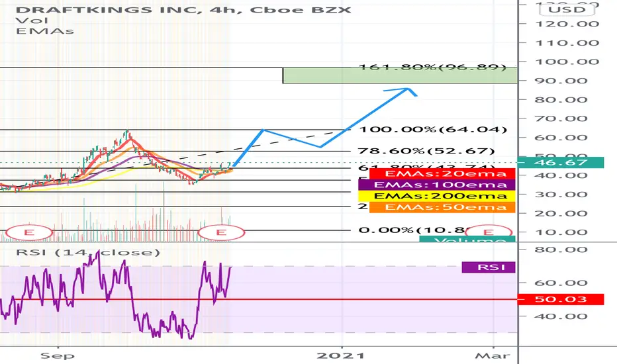Click the teal Volume label tag
This screenshot has height=364, width=617.
(467, 239)
